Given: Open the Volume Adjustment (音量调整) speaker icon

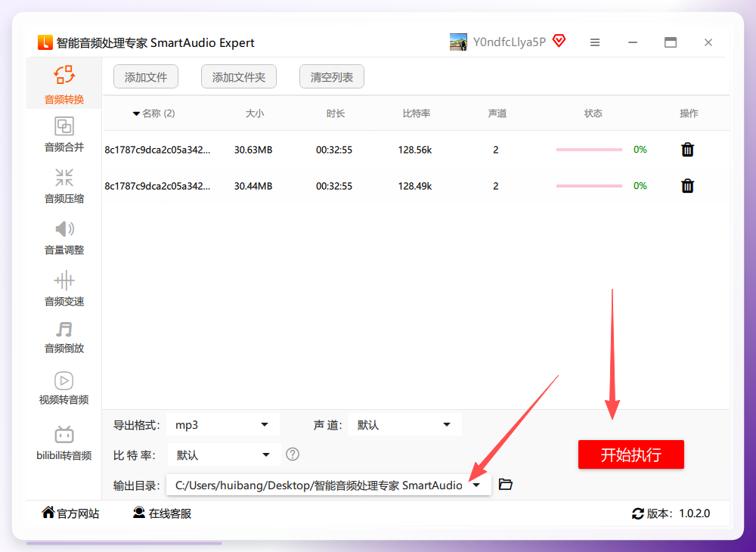Looking at the screenshot, I should [x=64, y=229].
